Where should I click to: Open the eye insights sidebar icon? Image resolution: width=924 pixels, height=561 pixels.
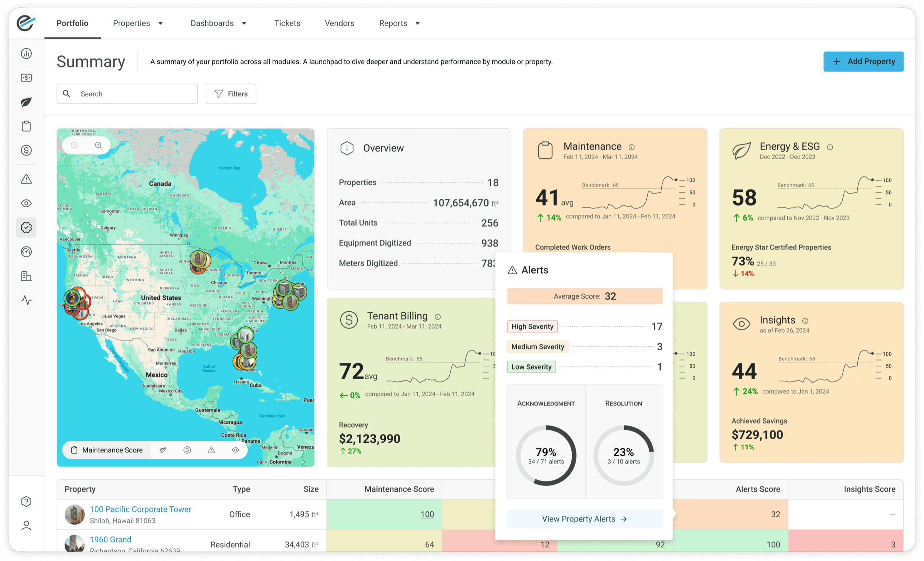pyautogui.click(x=26, y=203)
